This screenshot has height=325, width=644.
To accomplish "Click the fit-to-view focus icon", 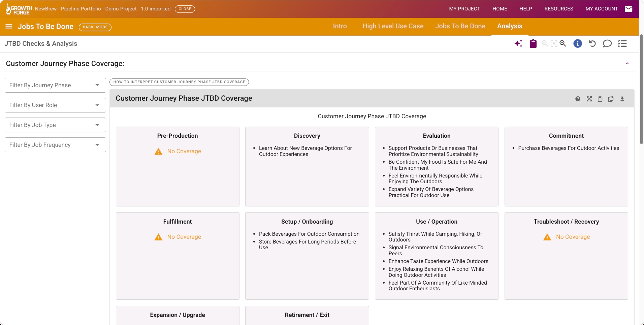I will 554,43.
